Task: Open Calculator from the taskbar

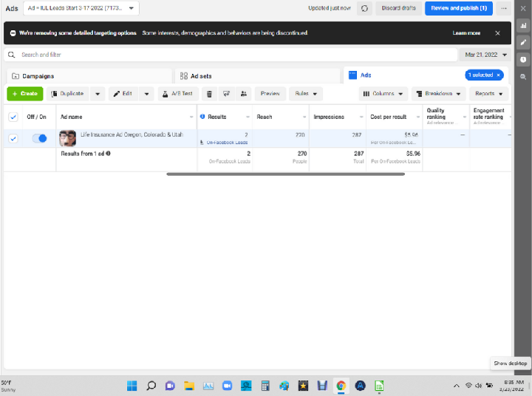Action: tap(265, 386)
